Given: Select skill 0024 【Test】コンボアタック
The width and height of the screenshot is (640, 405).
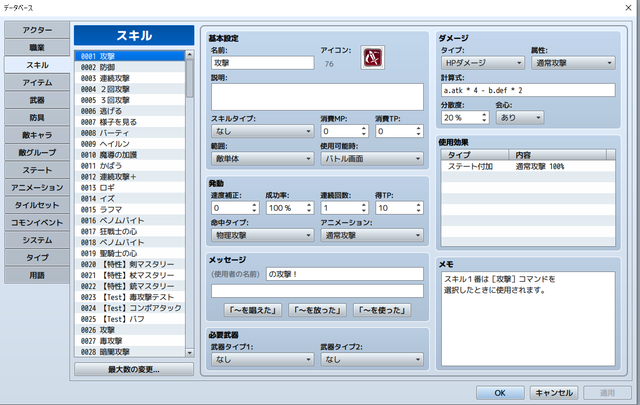Looking at the screenshot, I should tap(130, 308).
